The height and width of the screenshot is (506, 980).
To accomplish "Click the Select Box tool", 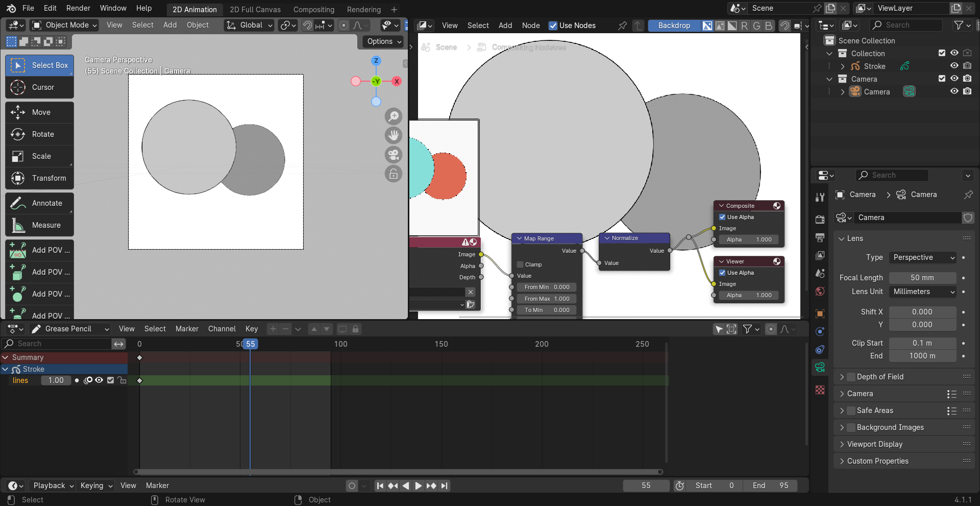I will (x=39, y=65).
